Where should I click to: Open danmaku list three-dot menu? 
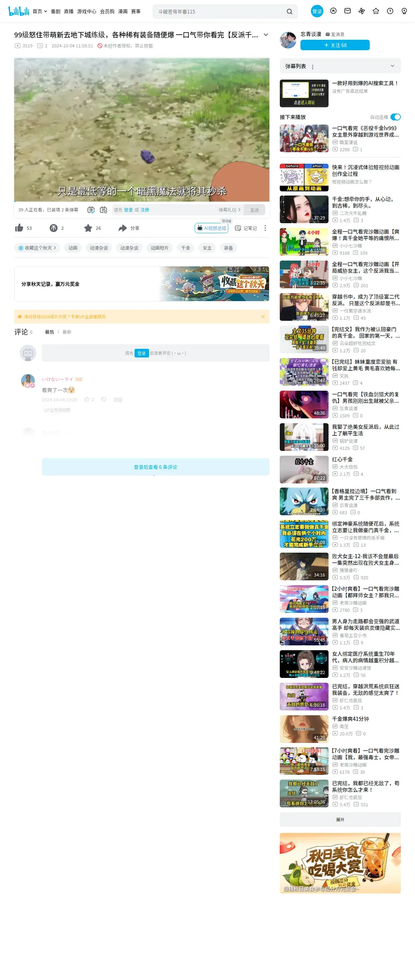coord(313,67)
